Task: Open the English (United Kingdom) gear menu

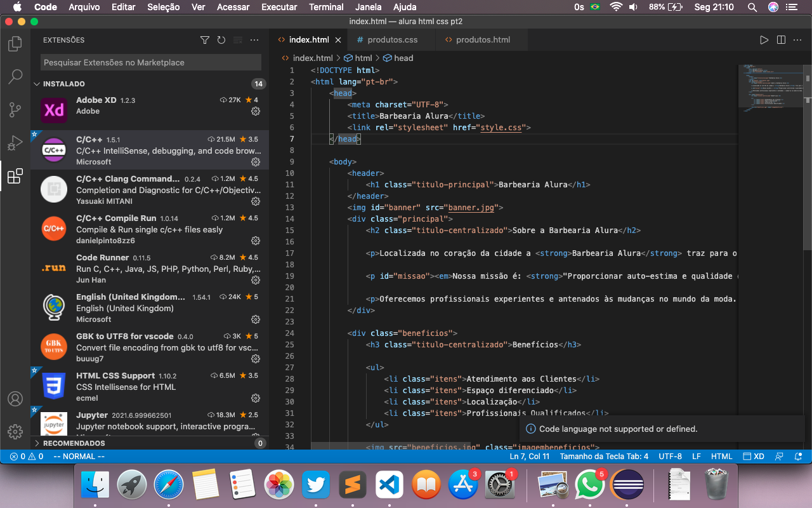Action: [x=256, y=319]
